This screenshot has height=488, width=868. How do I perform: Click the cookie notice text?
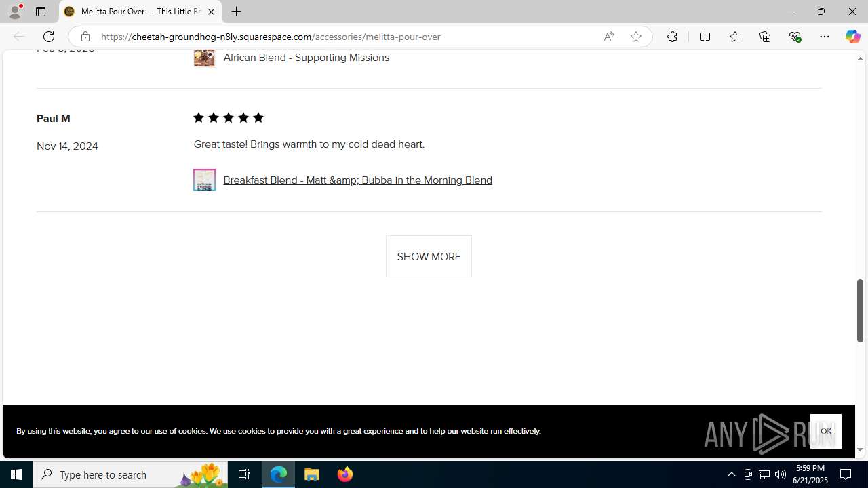click(x=279, y=431)
